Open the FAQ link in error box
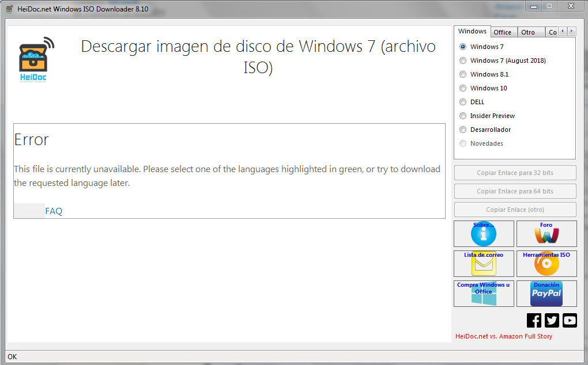 click(x=54, y=211)
